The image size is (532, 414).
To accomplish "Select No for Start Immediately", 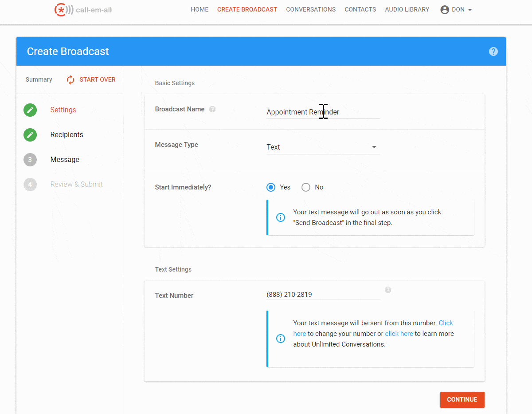I will click(x=306, y=187).
